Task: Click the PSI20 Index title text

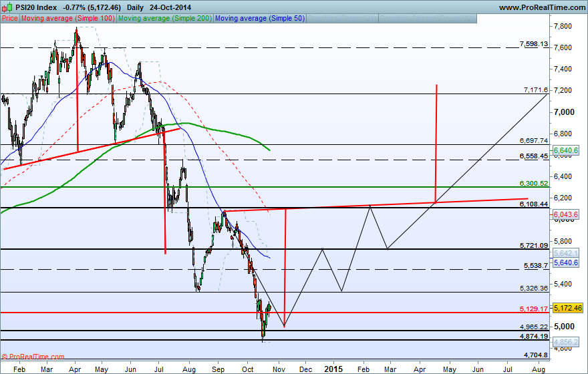Action: click(36, 7)
